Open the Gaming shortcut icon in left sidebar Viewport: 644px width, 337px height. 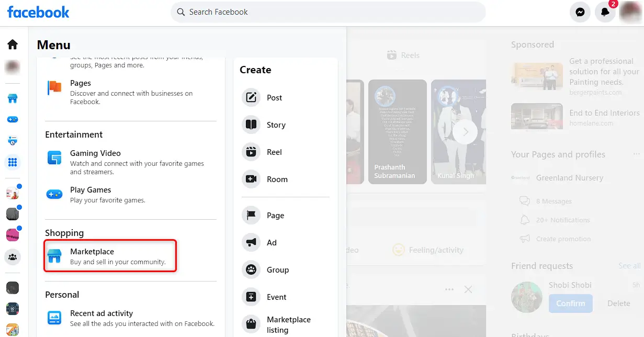(13, 119)
